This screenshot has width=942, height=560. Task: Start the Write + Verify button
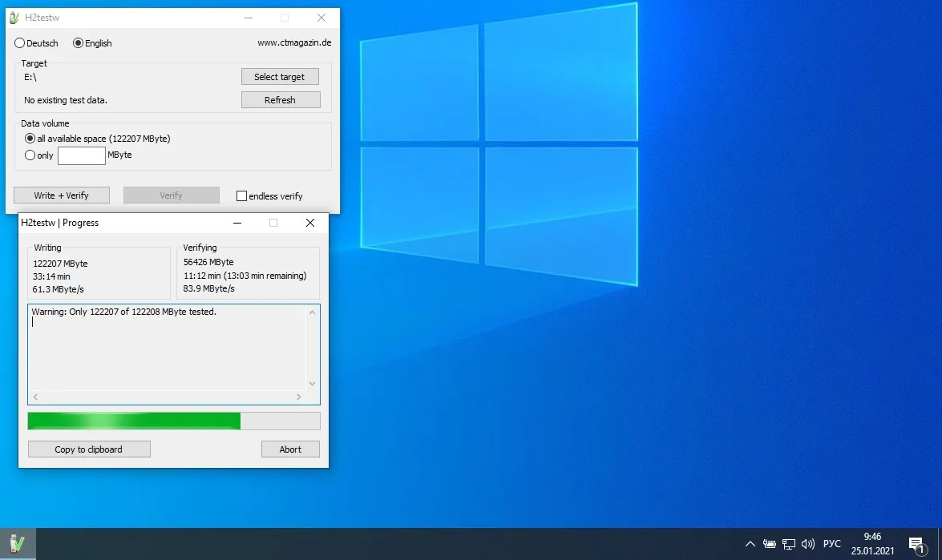point(61,195)
